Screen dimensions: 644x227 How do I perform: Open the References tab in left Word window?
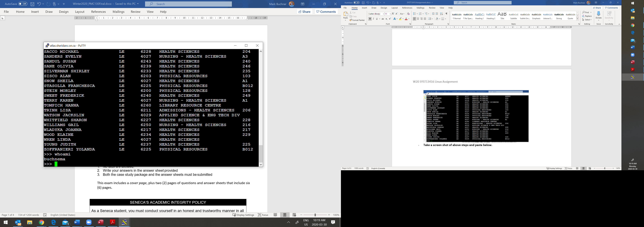tap(98, 12)
